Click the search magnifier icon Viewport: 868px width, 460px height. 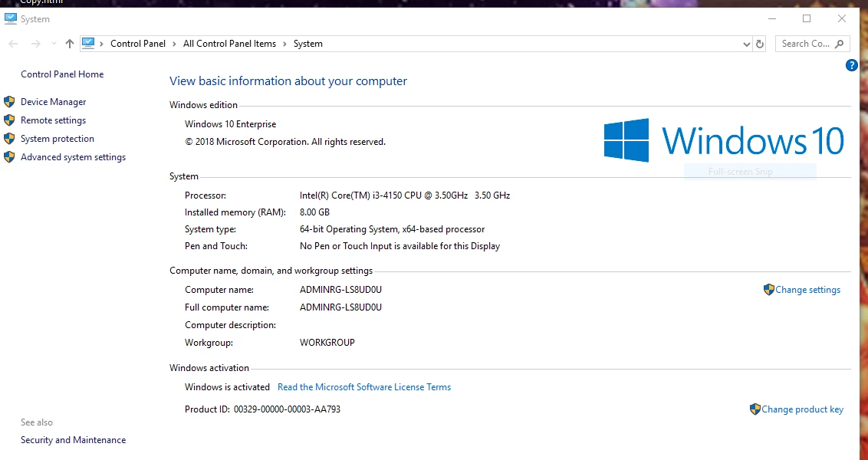839,44
